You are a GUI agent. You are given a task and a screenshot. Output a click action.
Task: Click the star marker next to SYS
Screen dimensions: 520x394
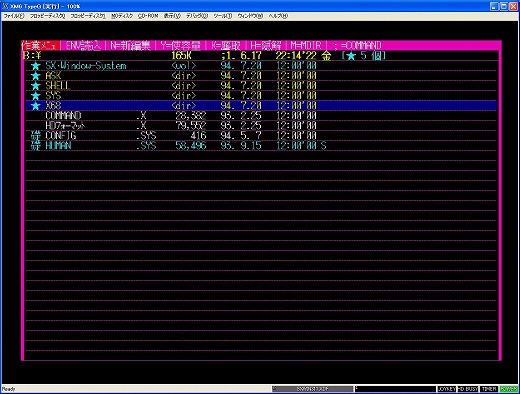[x=35, y=96]
